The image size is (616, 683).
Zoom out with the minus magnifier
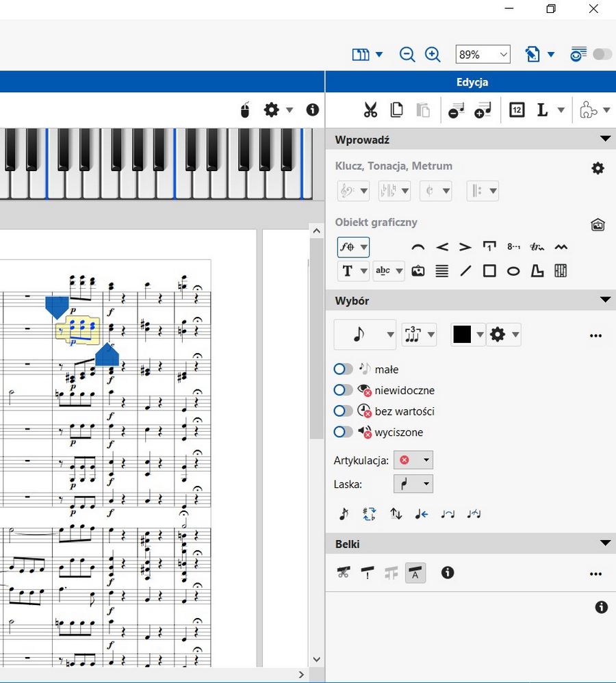407,55
